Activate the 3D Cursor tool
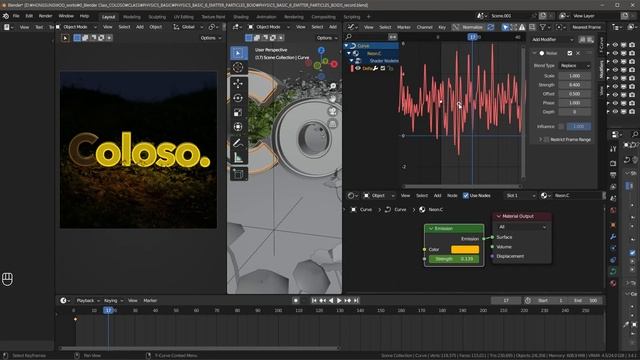 pos(238,67)
